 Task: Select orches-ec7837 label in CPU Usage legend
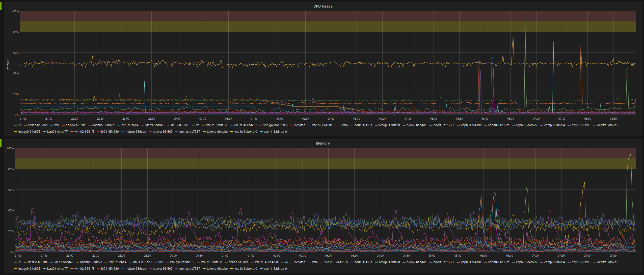(x=189, y=132)
